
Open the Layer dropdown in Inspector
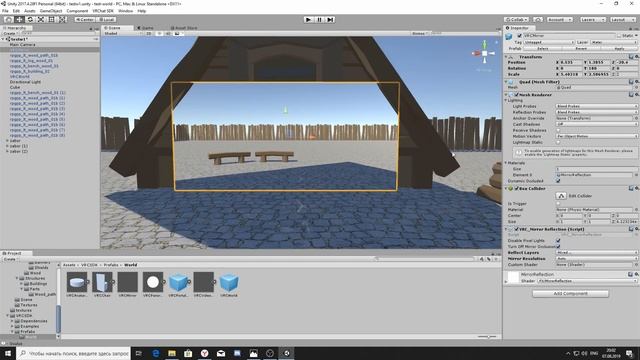point(614,42)
